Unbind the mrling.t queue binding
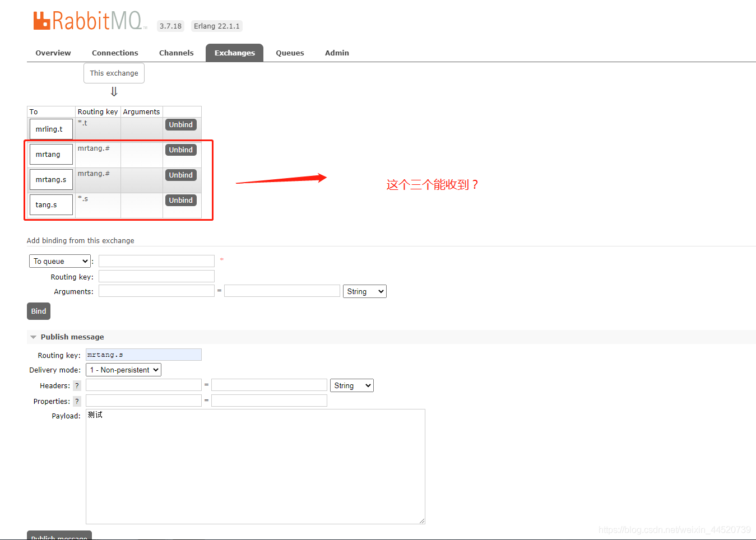Viewport: 756px width, 540px height. click(181, 124)
